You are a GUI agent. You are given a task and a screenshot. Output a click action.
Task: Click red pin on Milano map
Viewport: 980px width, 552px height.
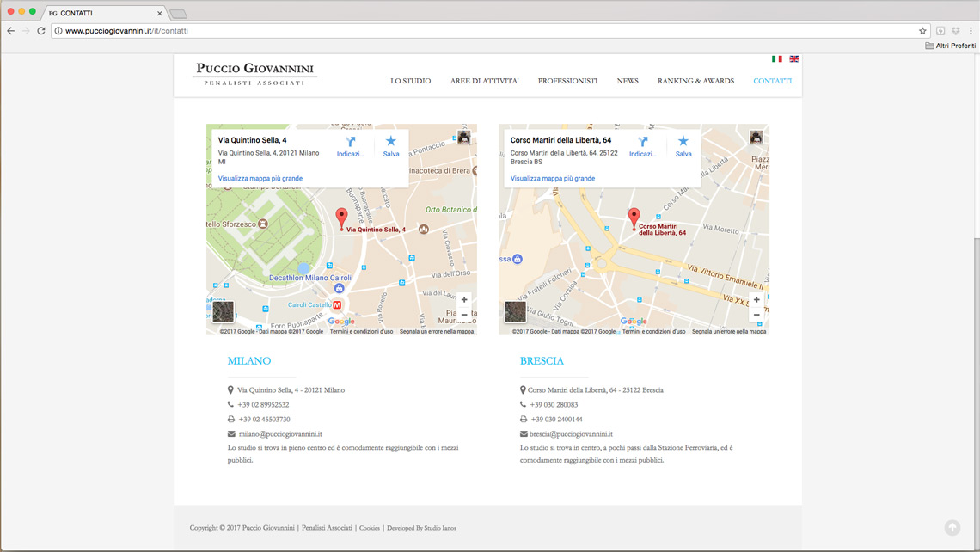341,218
